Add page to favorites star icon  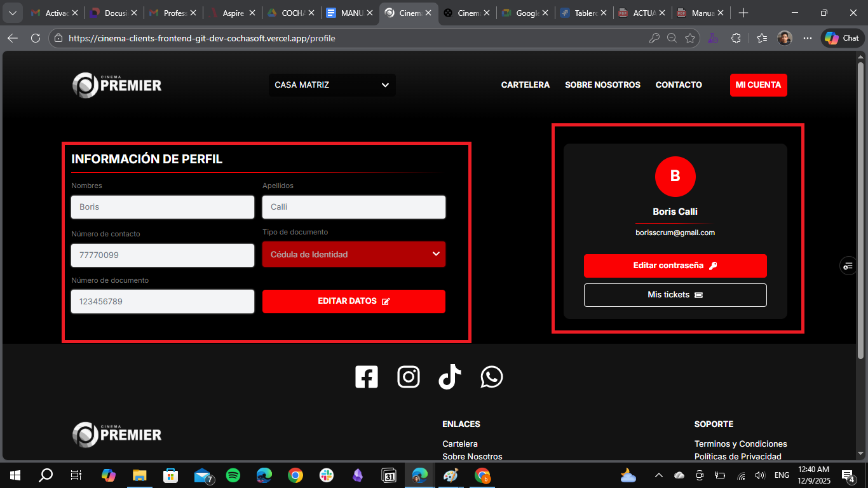(690, 38)
